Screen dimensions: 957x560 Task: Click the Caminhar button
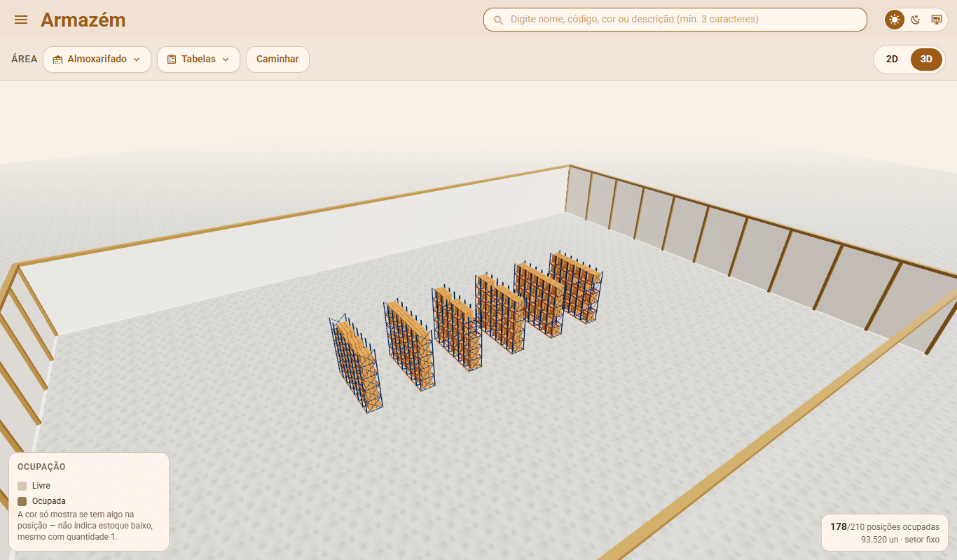tap(277, 59)
